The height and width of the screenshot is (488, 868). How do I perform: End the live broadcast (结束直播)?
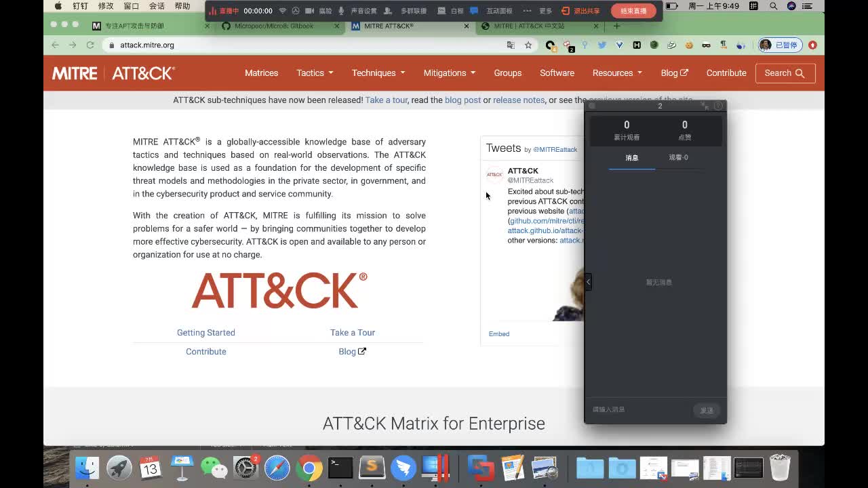coord(633,11)
